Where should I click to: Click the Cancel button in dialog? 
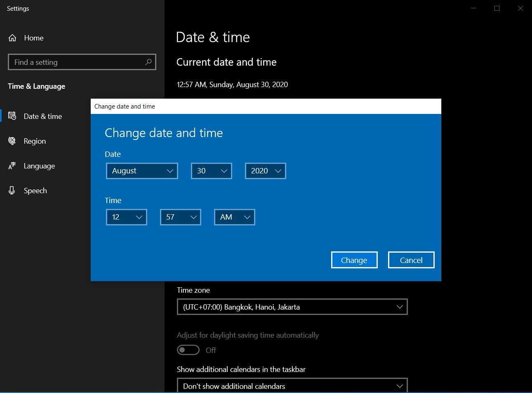(411, 260)
